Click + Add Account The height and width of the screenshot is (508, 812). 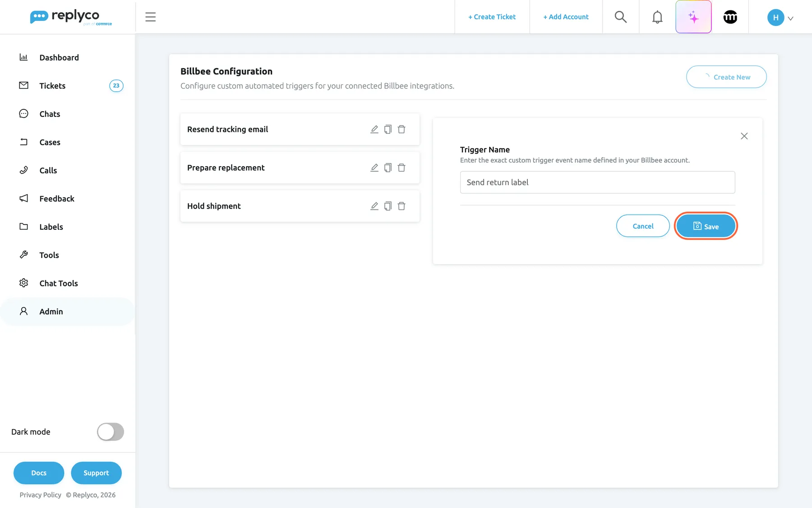566,17
